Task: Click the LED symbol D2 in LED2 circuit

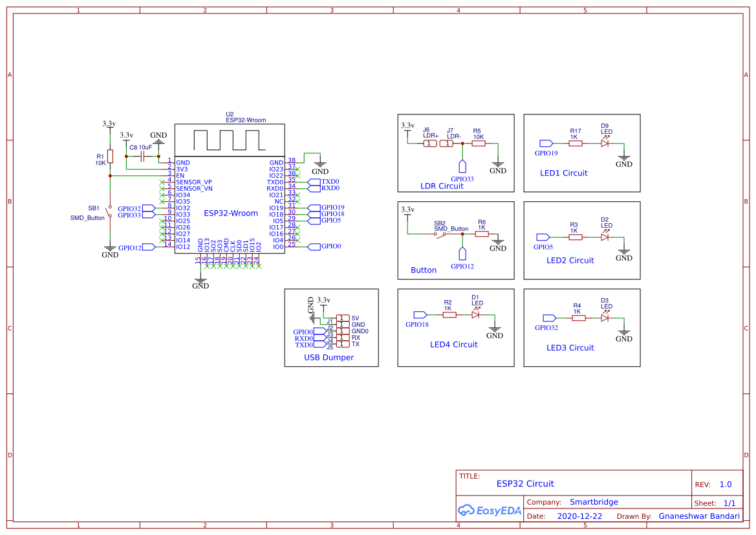Action: pyautogui.click(x=605, y=237)
